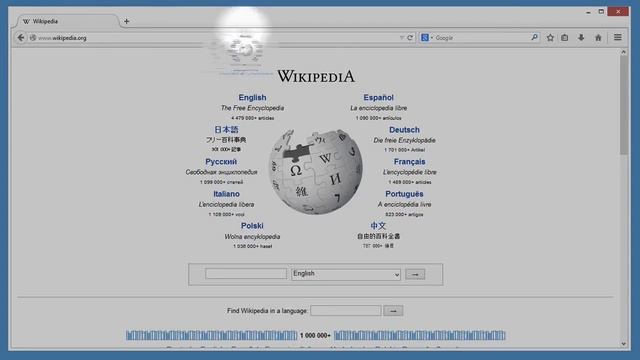
Task: Click the magnifier icon in Google search box
Action: [x=534, y=37]
